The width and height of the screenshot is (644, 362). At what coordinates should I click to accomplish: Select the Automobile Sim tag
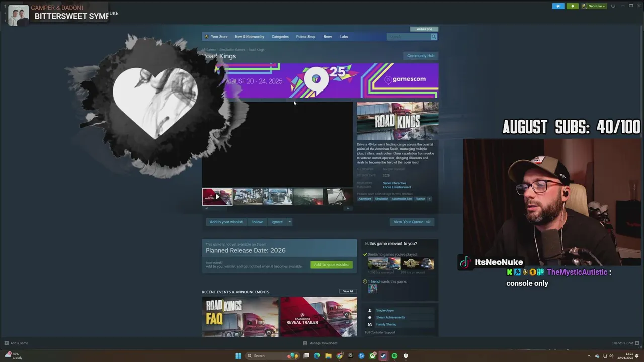coord(401,199)
